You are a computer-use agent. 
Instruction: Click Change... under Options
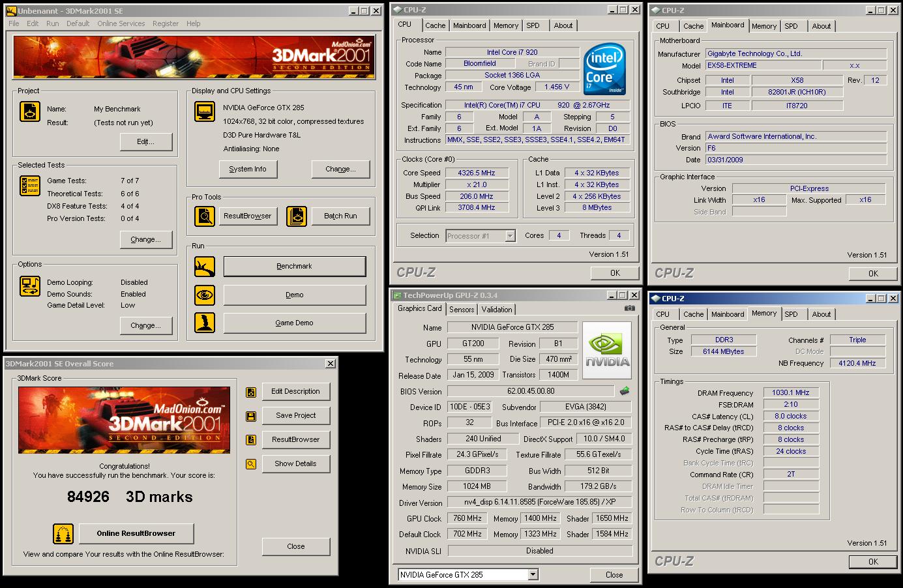pos(145,325)
